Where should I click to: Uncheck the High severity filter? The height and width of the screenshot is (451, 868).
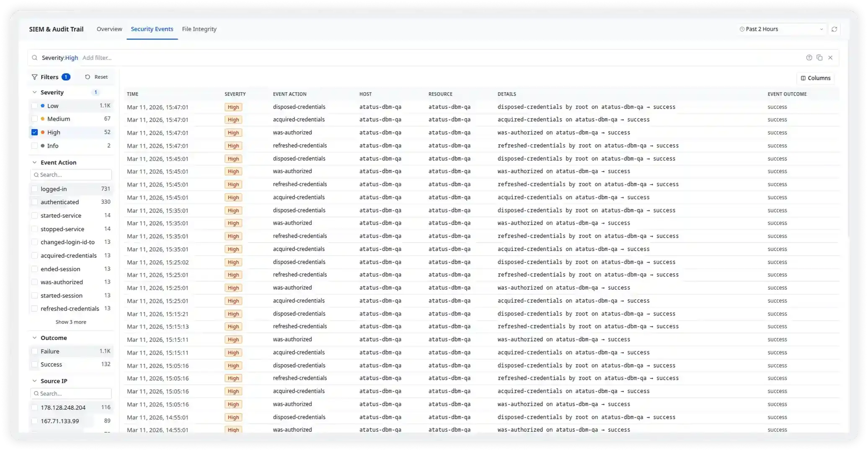35,132
